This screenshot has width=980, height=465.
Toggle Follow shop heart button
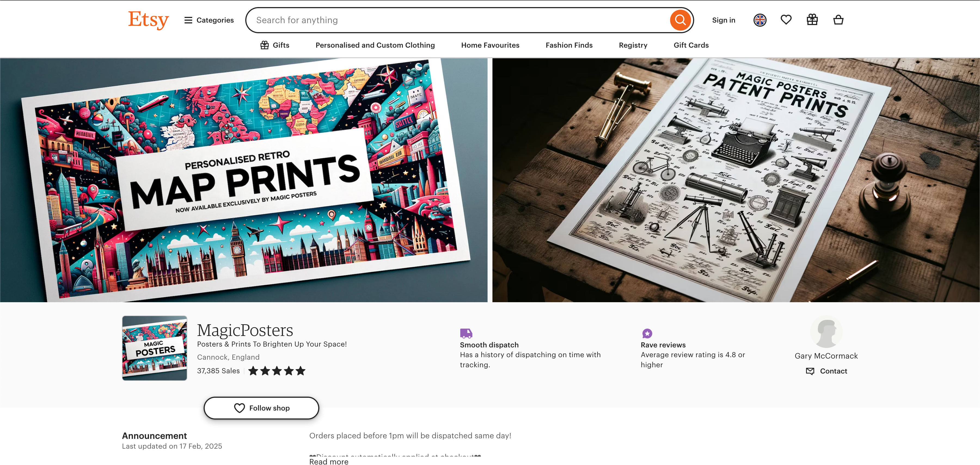(261, 408)
